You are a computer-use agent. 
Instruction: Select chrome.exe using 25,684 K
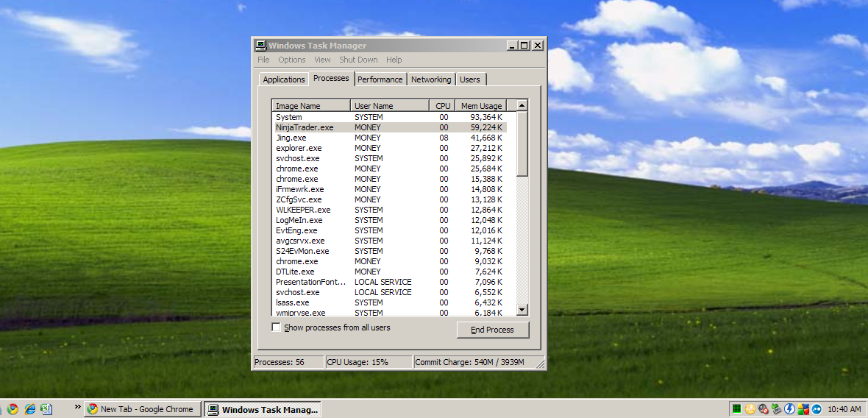[390, 169]
